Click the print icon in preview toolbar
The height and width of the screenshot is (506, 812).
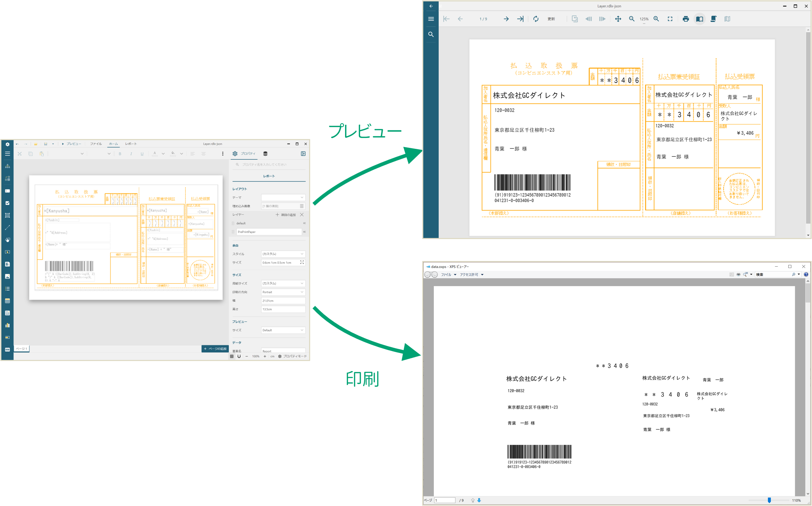click(686, 19)
